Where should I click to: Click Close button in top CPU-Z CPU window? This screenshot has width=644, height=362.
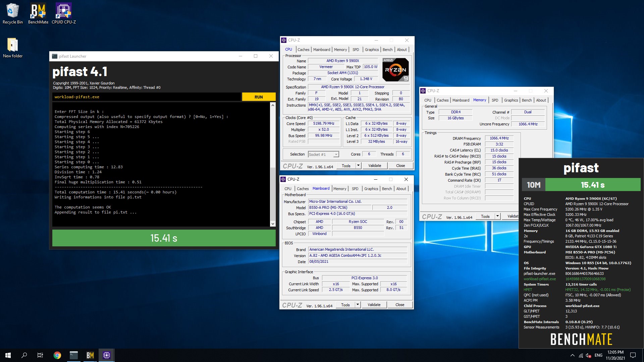tap(400, 166)
